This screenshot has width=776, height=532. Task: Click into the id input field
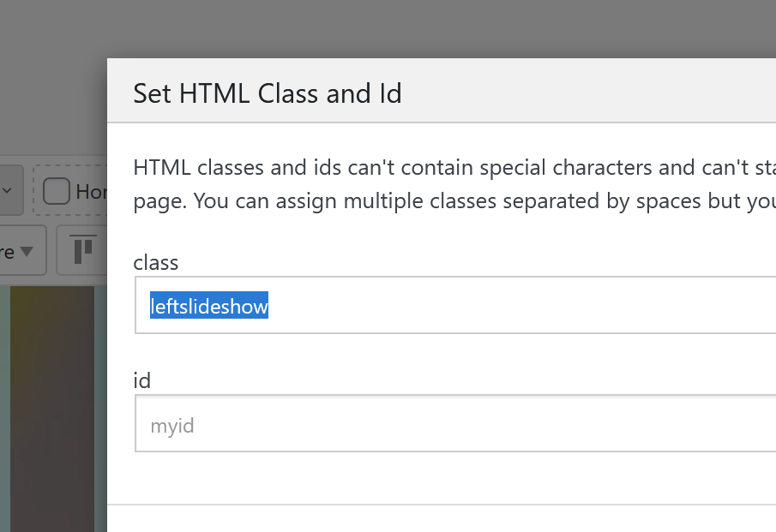coord(514,424)
